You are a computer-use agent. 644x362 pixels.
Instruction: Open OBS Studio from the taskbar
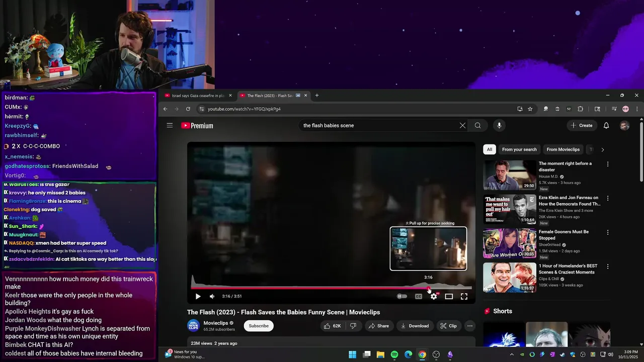click(x=436, y=354)
